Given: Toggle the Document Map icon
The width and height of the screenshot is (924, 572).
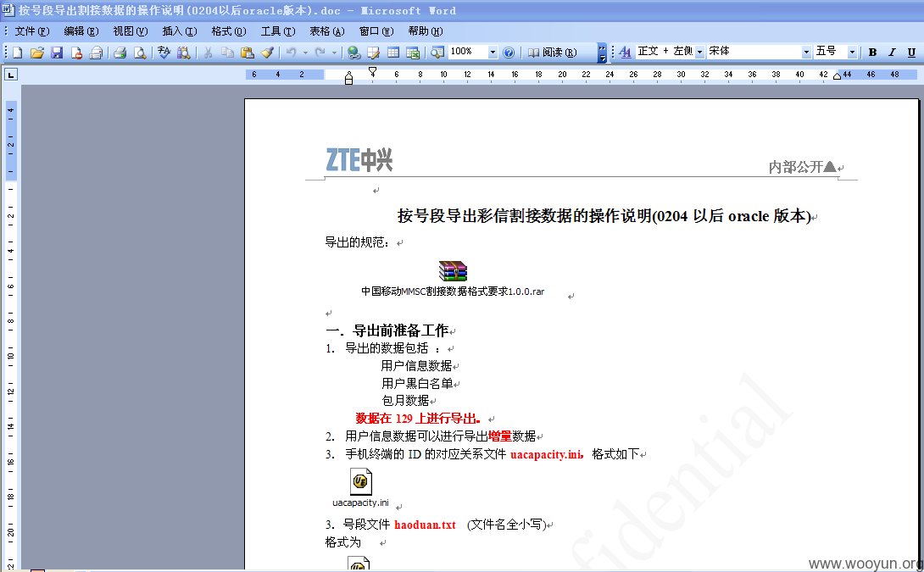Looking at the screenshot, I should 437,53.
